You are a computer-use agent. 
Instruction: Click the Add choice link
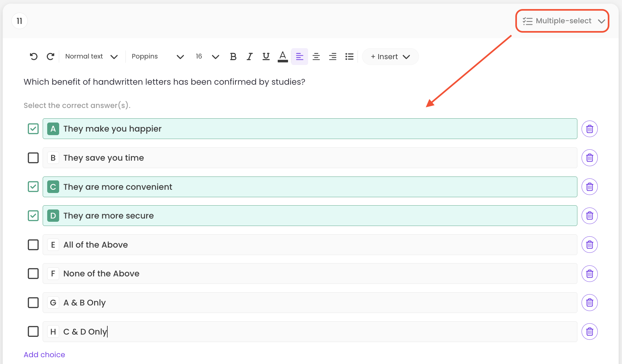44,355
